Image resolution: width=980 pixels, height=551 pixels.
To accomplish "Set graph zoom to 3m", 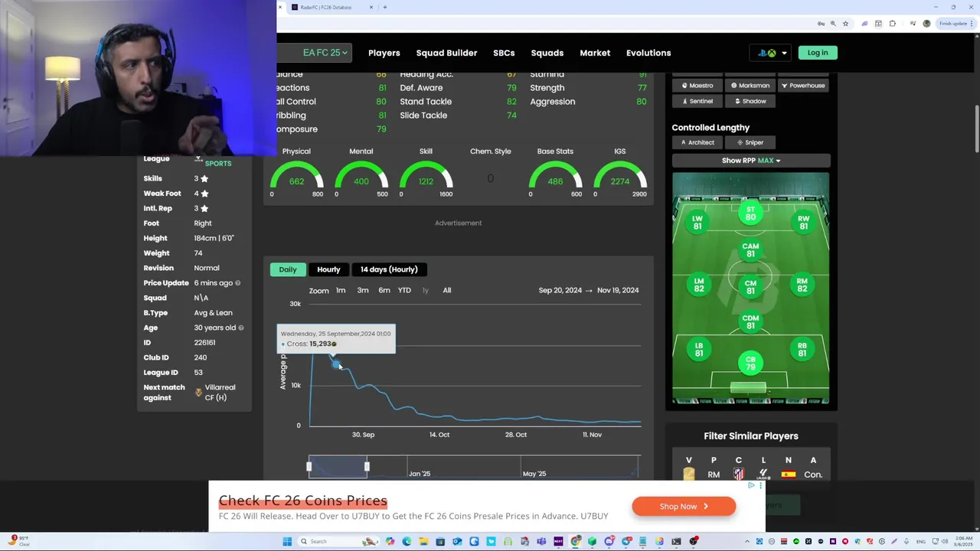I will [363, 290].
